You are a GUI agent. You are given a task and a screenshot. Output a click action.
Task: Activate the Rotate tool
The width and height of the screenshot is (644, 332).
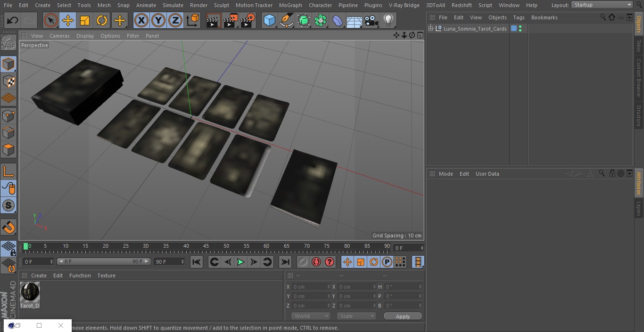tap(102, 20)
